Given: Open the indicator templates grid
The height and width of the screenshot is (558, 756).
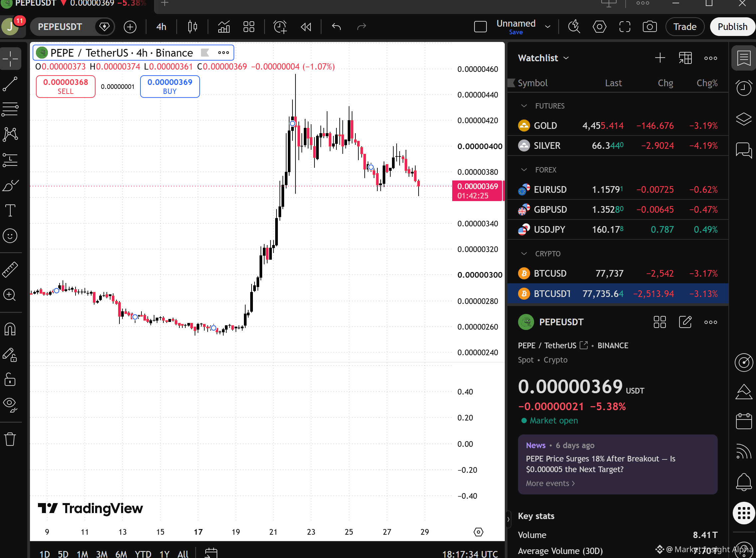Looking at the screenshot, I should tap(249, 27).
